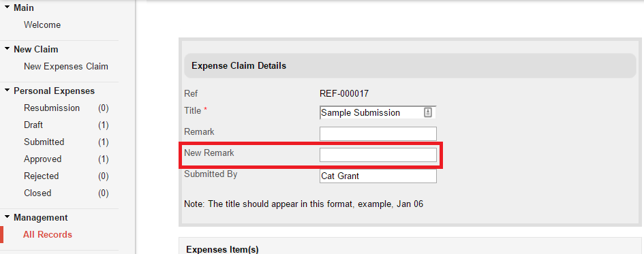This screenshot has width=644, height=254.
Task: Collapse the Management section arrow
Action: click(7, 217)
